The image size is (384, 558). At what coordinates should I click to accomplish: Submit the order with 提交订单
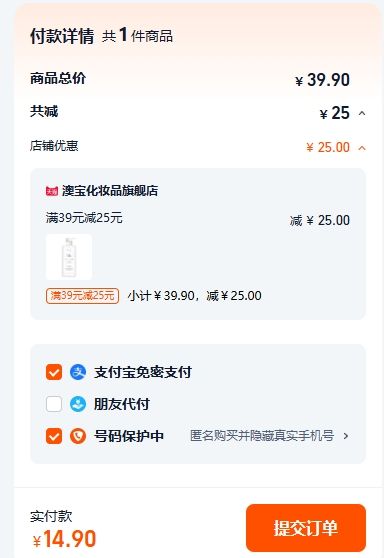coord(306,528)
